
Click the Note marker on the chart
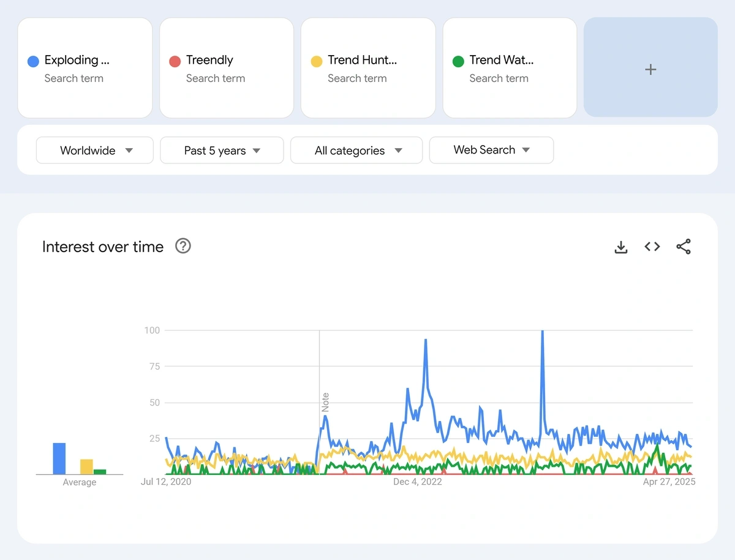click(325, 403)
